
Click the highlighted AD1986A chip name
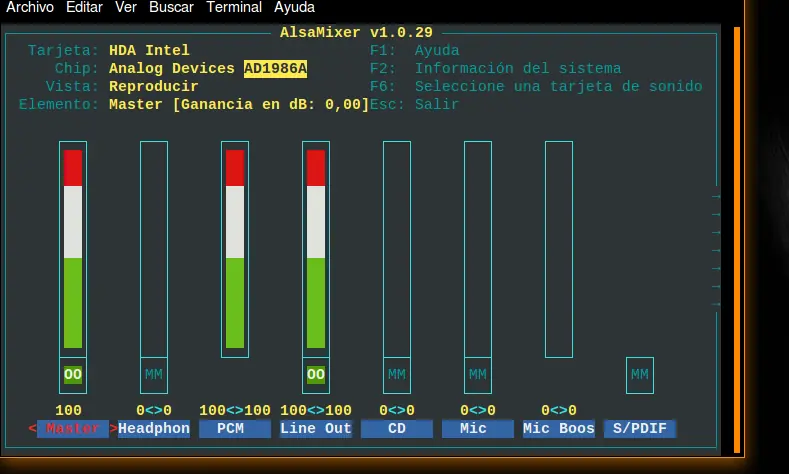click(x=275, y=68)
